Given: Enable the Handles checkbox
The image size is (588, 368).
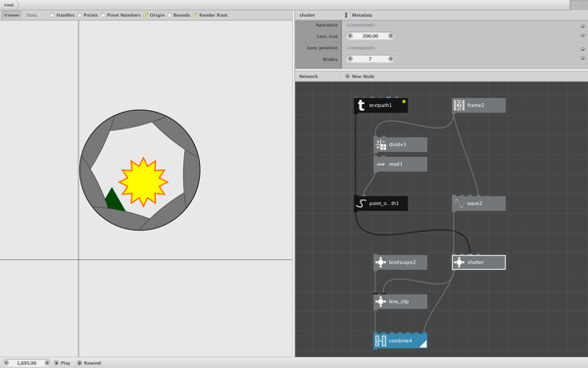Looking at the screenshot, I should point(53,15).
